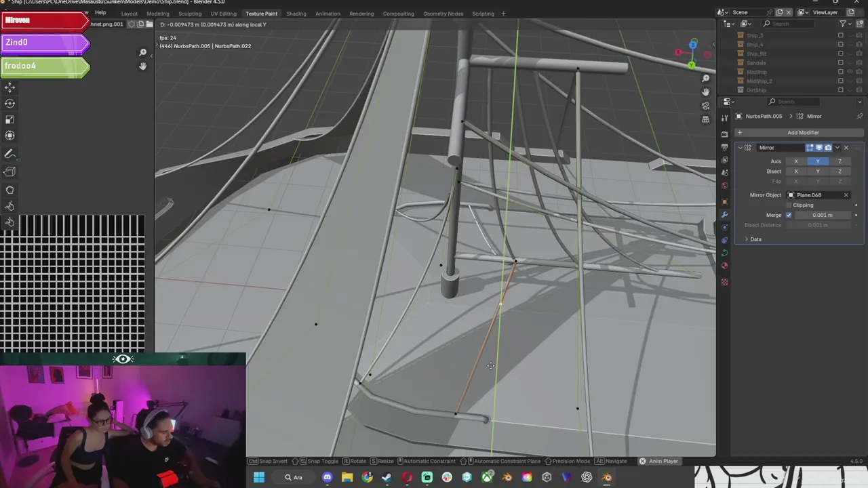Enable the Clipping checkbox
The image size is (868, 488).
point(789,205)
